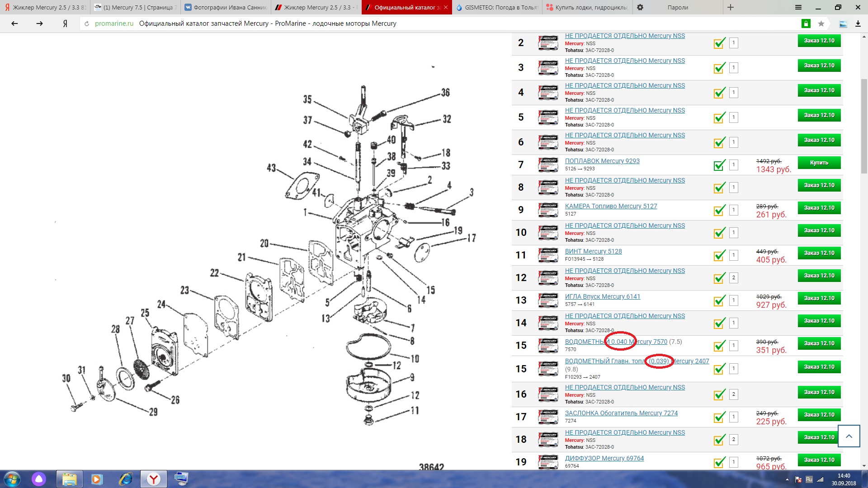The height and width of the screenshot is (488, 868).
Task: Bookmark page with star icon
Action: [821, 23]
